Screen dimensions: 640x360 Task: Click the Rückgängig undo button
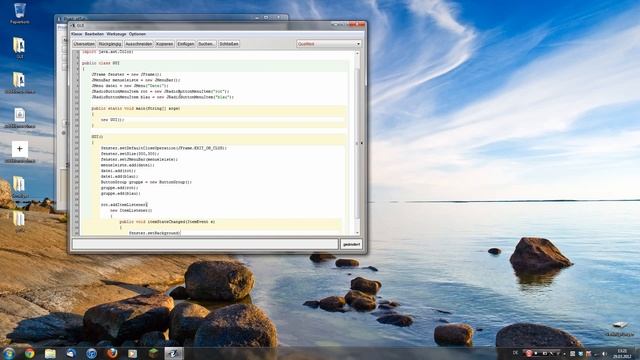pyautogui.click(x=110, y=44)
